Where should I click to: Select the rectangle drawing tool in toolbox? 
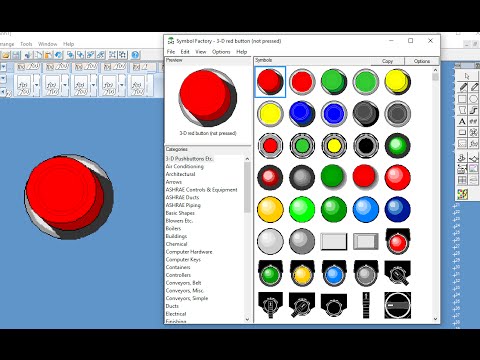462,99
